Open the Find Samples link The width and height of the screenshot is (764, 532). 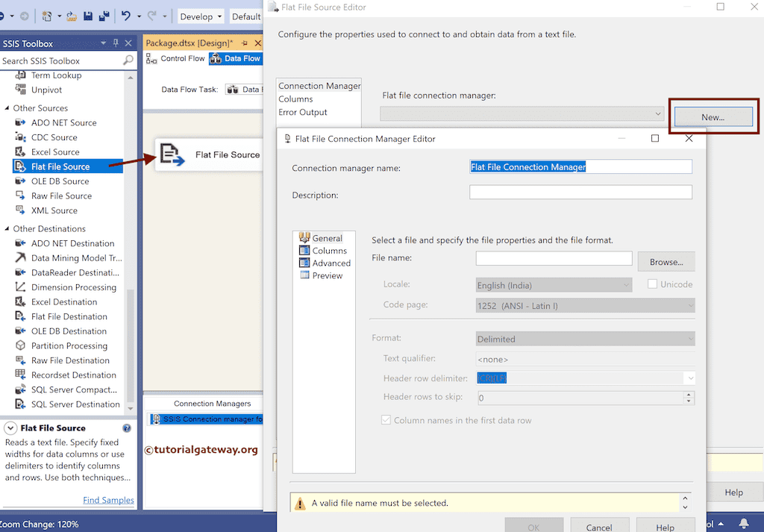pyautogui.click(x=108, y=500)
